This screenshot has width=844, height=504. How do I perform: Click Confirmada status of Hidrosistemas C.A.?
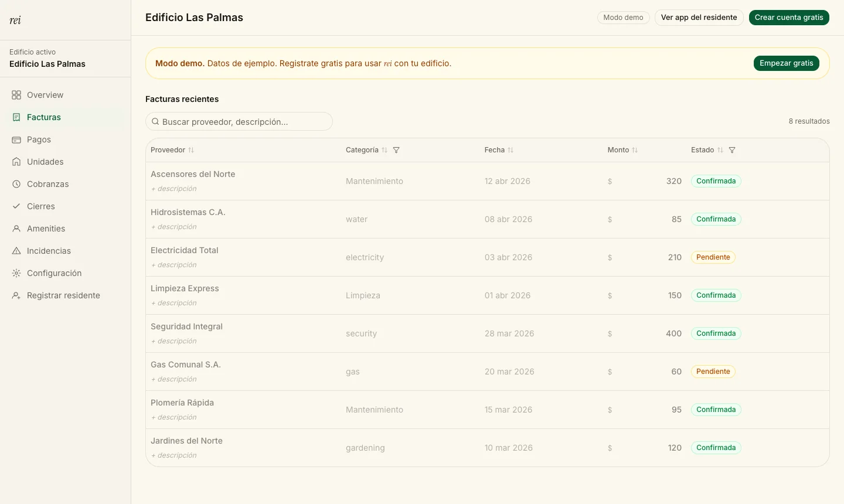[716, 219]
